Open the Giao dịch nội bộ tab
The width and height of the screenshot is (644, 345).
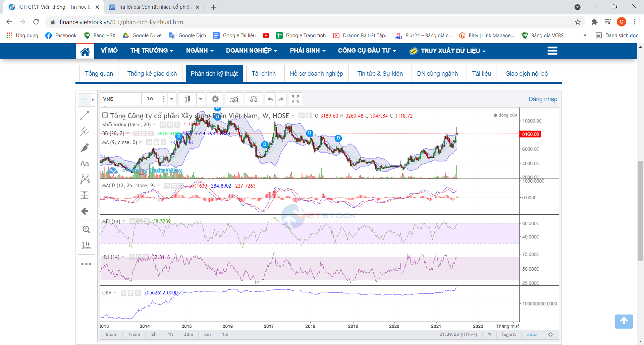click(526, 74)
